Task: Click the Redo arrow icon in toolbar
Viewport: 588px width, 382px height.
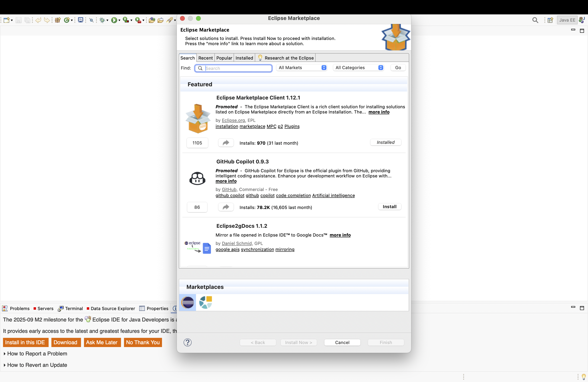Action: pos(47,20)
